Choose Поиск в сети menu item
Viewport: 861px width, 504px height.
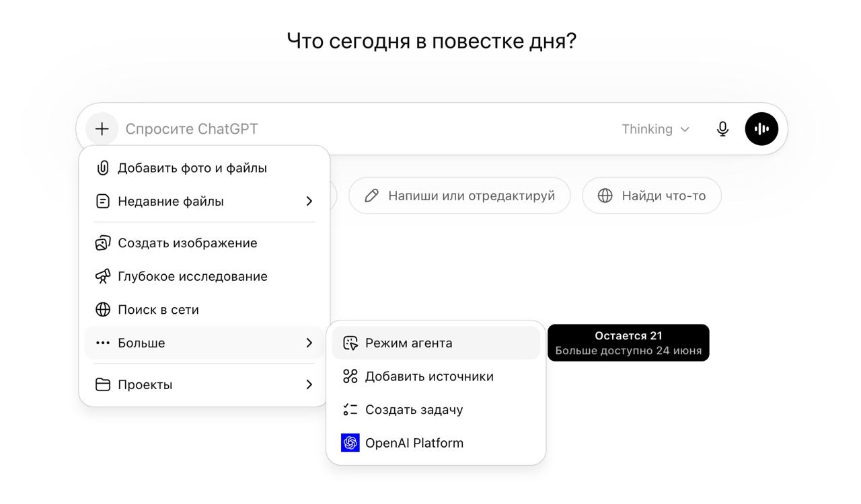coord(204,310)
